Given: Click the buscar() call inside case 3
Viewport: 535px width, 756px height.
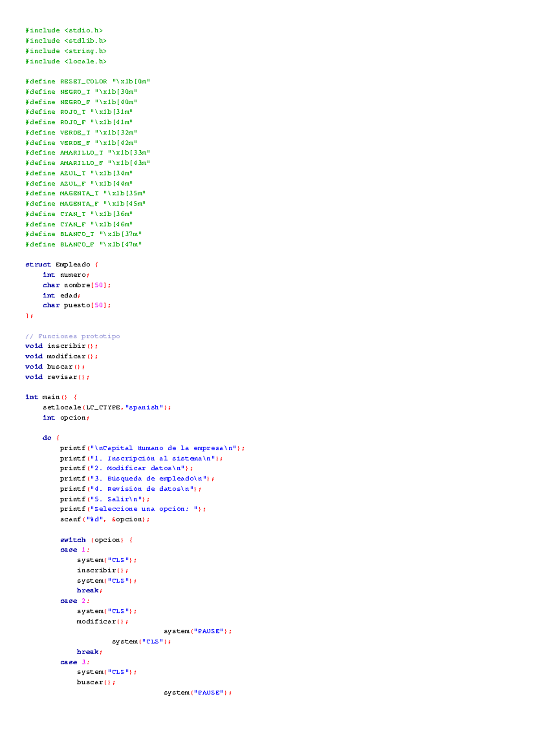Looking at the screenshot, I should 96,682.
